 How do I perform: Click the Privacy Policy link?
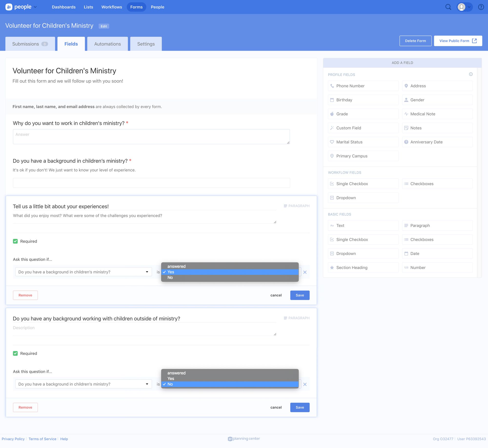click(13, 439)
